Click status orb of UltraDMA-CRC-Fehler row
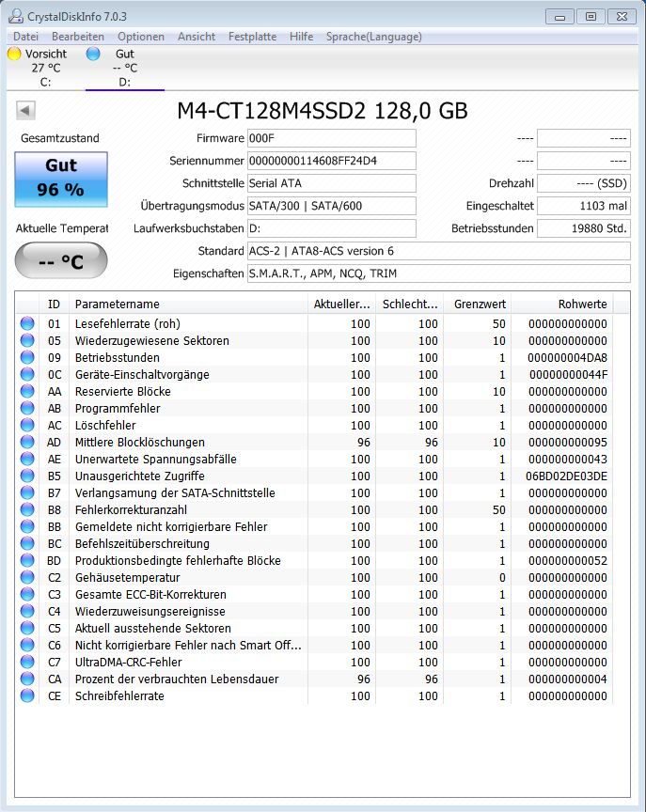This screenshot has height=812, width=646. point(27,662)
